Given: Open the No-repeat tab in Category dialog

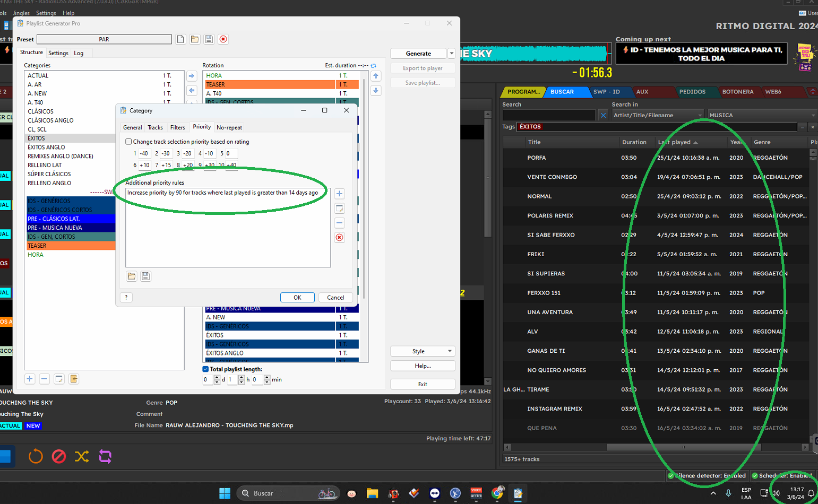Looking at the screenshot, I should [x=229, y=127].
